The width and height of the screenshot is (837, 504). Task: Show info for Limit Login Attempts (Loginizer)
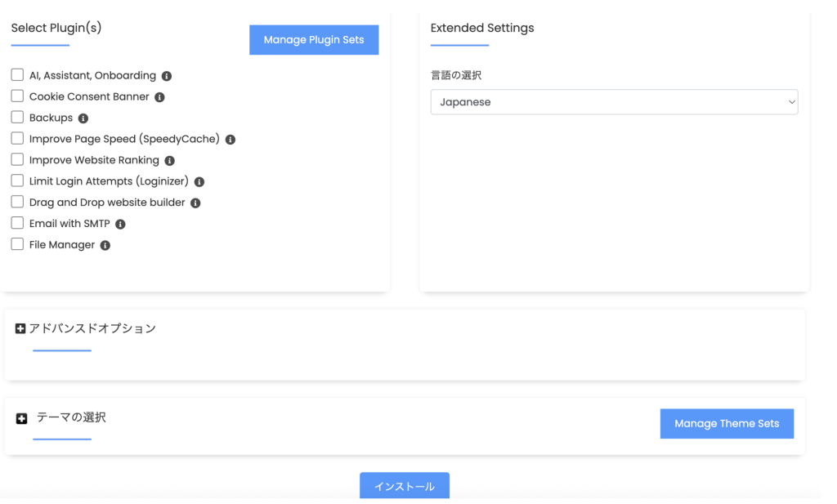(x=199, y=182)
